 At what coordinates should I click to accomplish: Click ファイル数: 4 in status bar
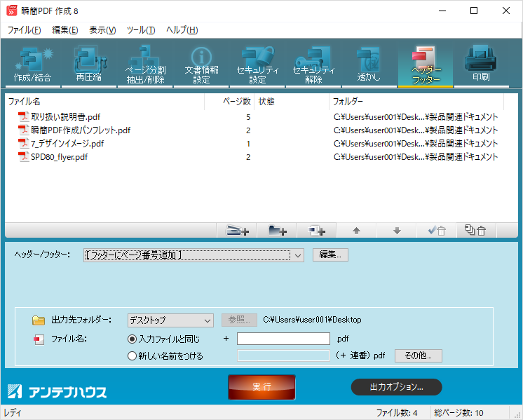point(397,413)
